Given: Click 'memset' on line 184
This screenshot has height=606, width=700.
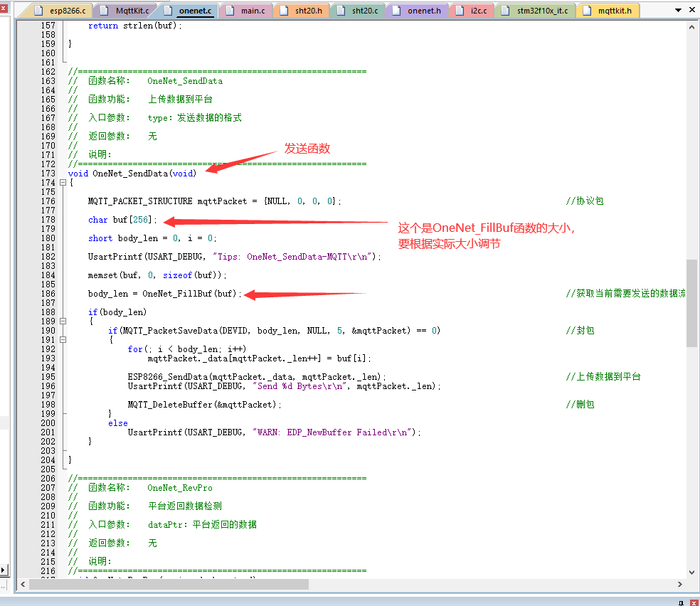Looking at the screenshot, I should pyautogui.click(x=102, y=275).
